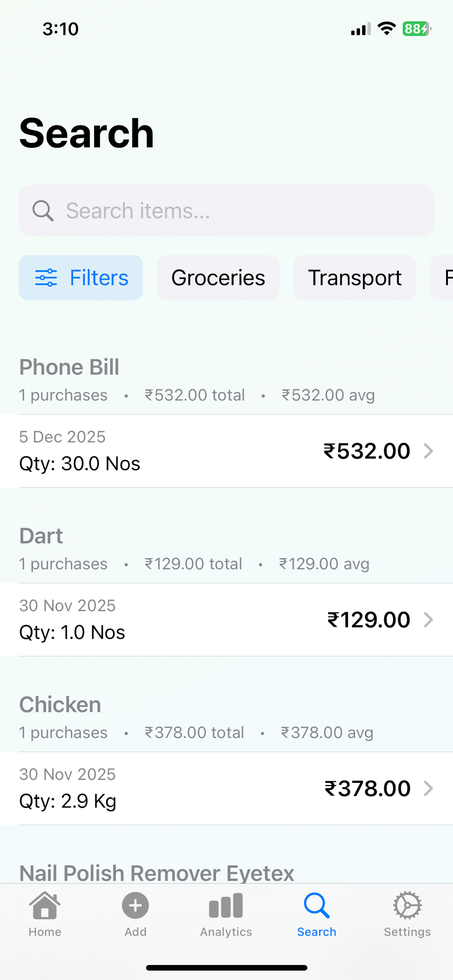The height and width of the screenshot is (980, 453).
Task: Click the magnifier icon in search field
Action: coord(43,210)
